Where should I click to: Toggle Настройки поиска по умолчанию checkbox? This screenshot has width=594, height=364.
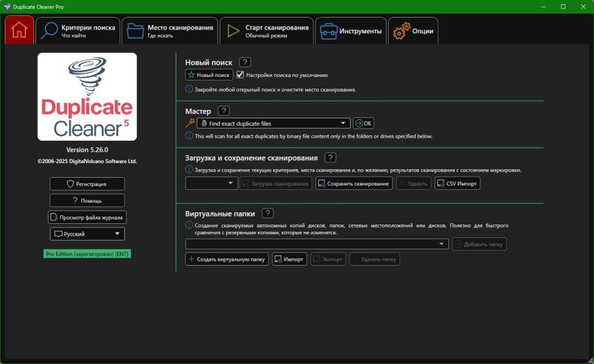pyautogui.click(x=240, y=75)
